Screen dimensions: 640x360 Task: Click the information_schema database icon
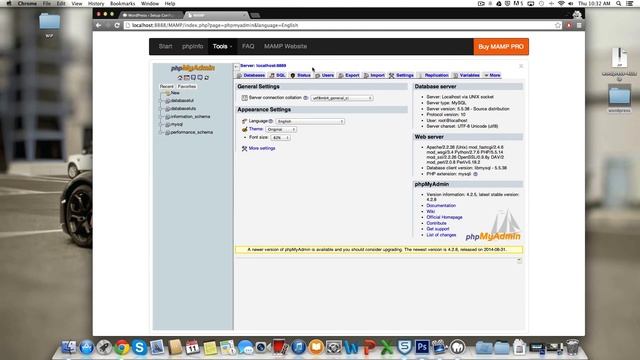[167, 117]
